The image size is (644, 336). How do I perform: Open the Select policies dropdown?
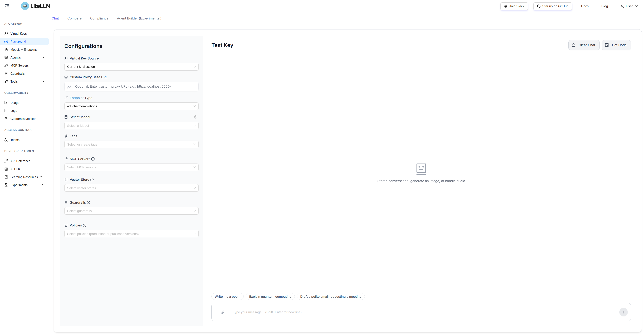131,234
